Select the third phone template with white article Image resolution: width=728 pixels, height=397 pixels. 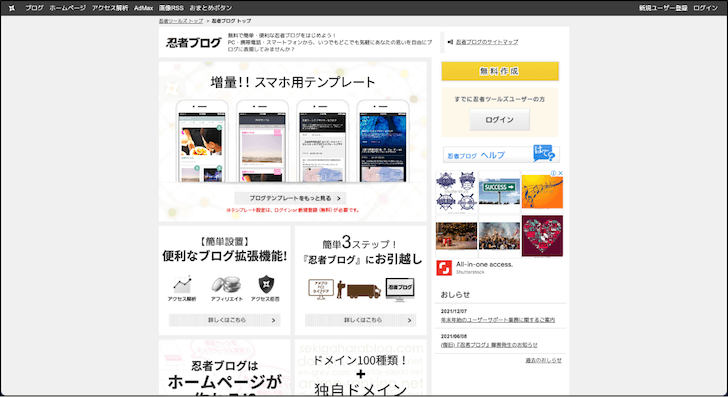(323, 141)
